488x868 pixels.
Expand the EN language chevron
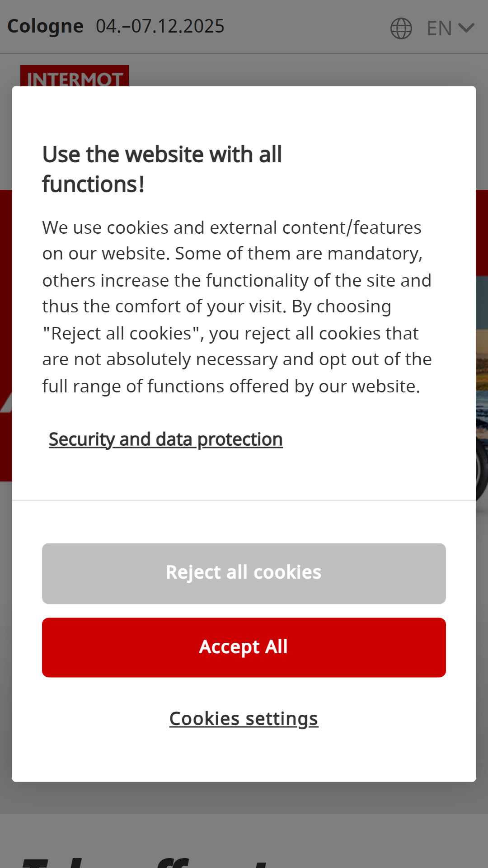[466, 28]
